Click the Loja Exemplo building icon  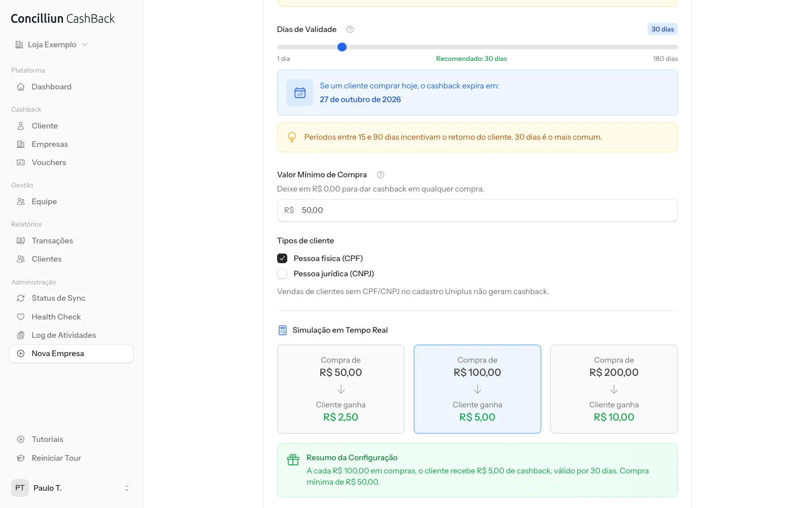point(19,45)
